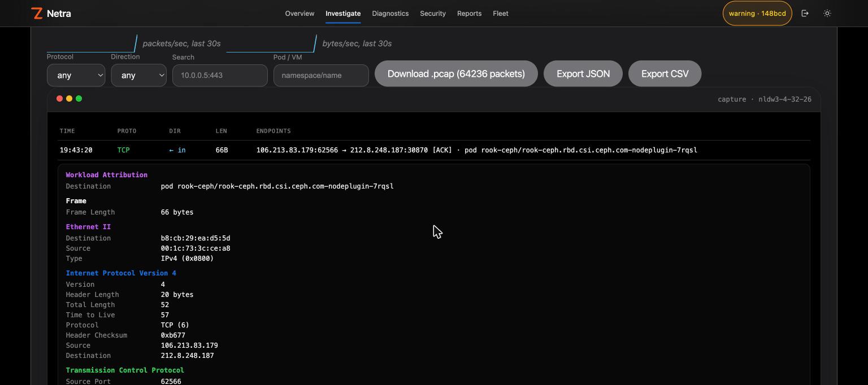868x385 pixels.
Task: Click the LEN column header
Action: pos(221,131)
